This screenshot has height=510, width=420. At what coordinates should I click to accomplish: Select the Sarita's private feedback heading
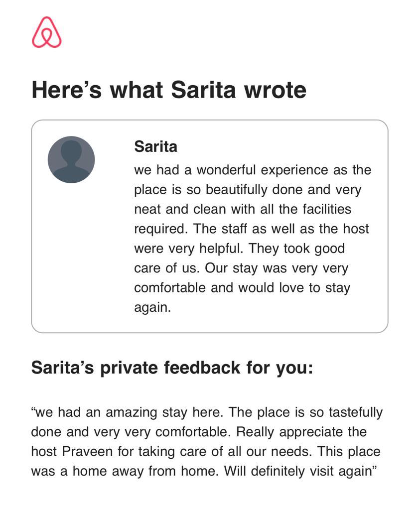click(x=172, y=368)
